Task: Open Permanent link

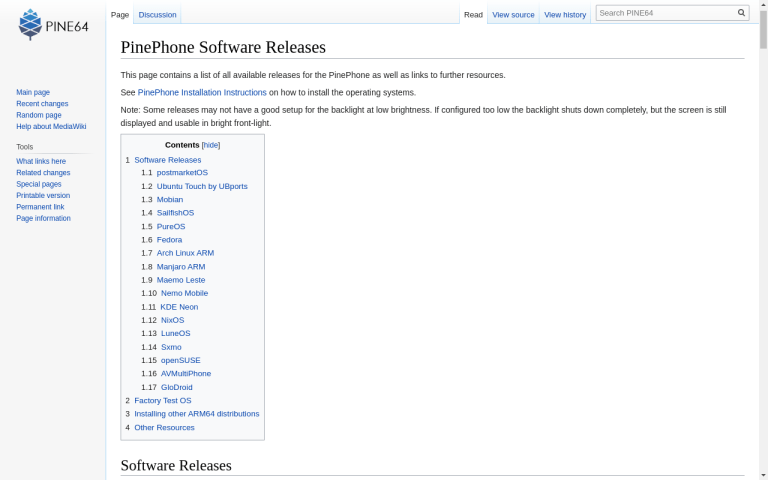Action: [40, 207]
